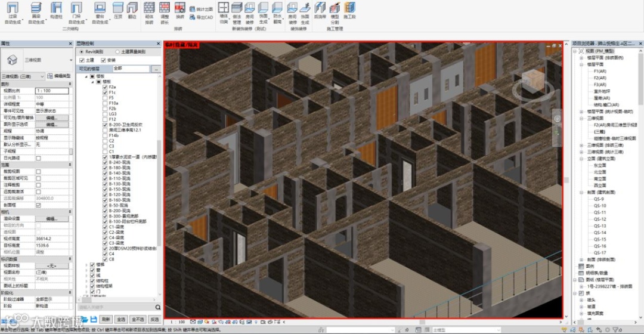Click the open folder icon beside 刷新
The height and width of the screenshot is (334, 644).
tap(85, 319)
